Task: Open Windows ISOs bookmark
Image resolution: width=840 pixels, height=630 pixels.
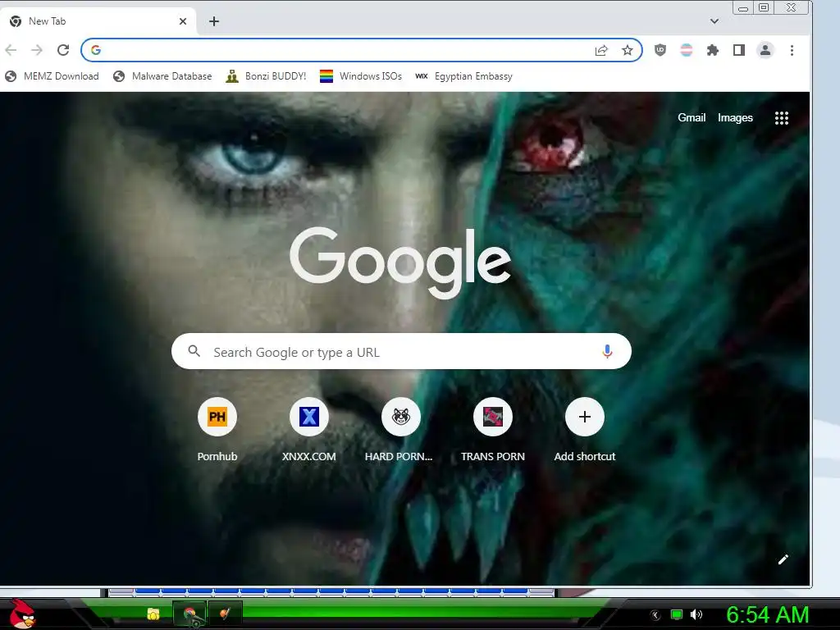Action: pyautogui.click(x=361, y=76)
